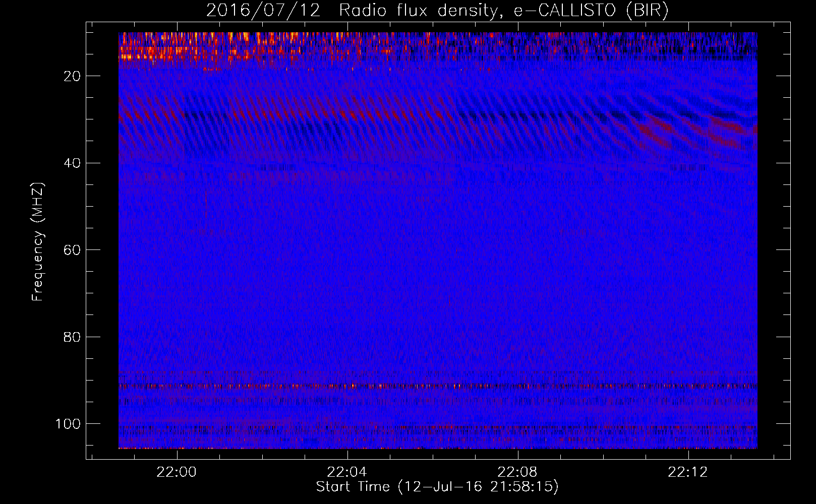Select the '100' frequency axis label

click(x=68, y=424)
